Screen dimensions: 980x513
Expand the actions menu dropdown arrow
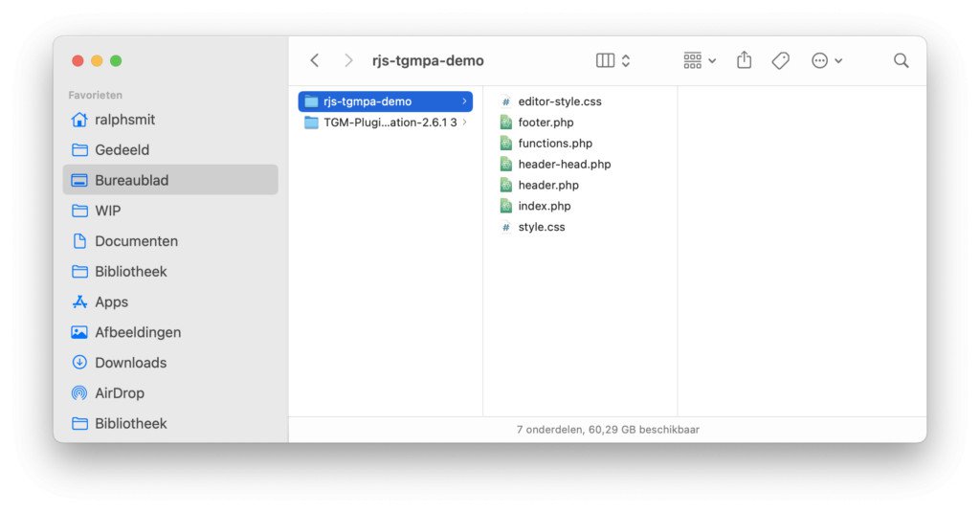click(838, 61)
